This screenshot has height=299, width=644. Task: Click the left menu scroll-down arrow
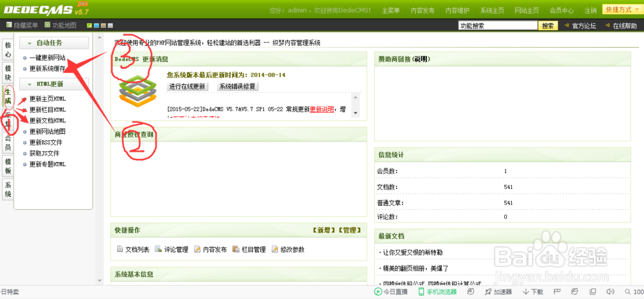99,280
